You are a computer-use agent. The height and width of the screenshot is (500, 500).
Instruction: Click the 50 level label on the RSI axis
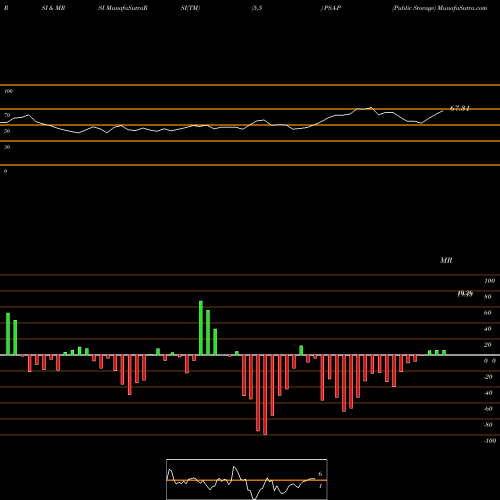[7, 131]
